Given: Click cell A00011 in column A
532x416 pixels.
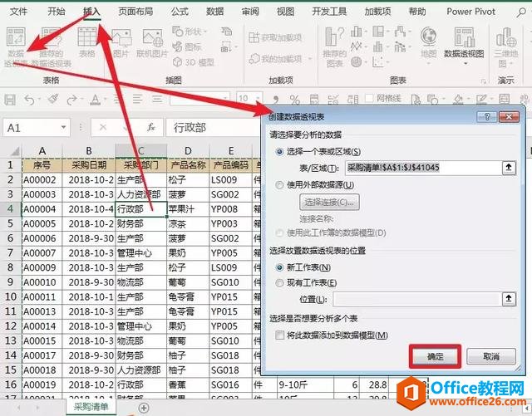Looking at the screenshot, I should click(42, 297).
